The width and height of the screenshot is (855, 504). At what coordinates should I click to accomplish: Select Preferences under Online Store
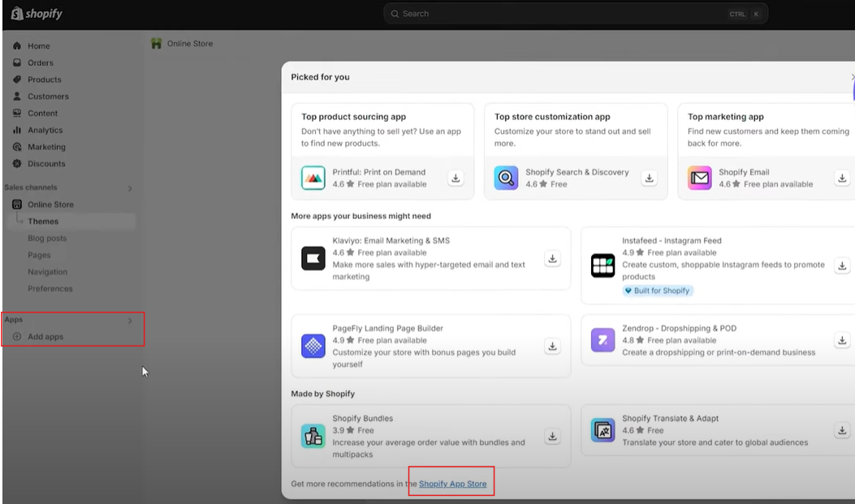[50, 289]
